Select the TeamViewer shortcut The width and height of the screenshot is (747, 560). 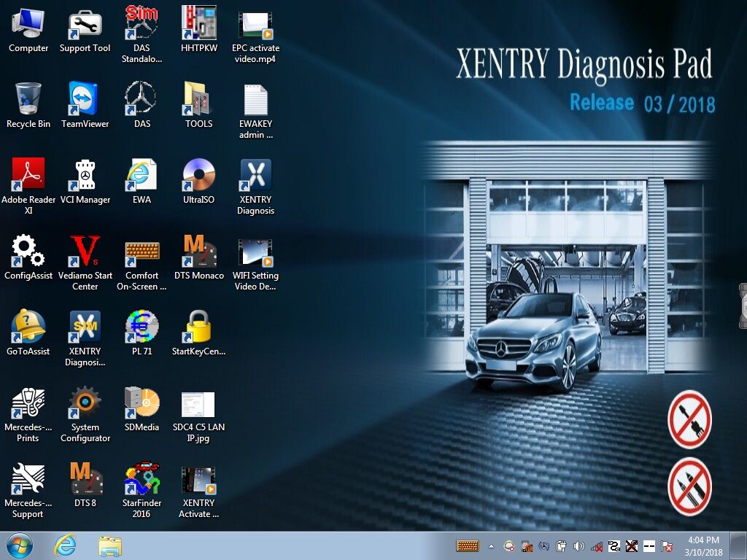point(85,105)
